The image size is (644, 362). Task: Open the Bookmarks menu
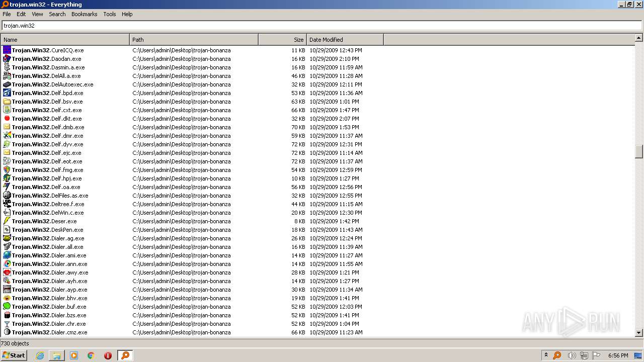click(x=84, y=14)
